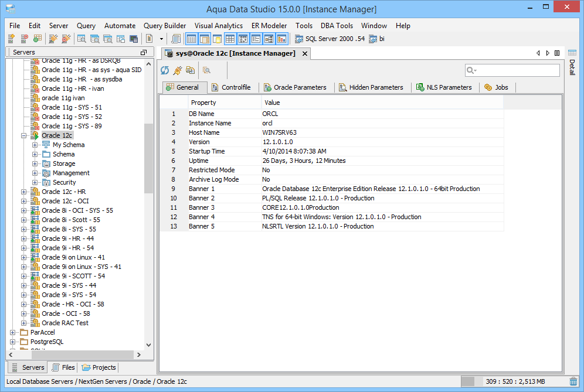Expand the ParAccel folder
The height and width of the screenshot is (392, 584).
point(13,332)
